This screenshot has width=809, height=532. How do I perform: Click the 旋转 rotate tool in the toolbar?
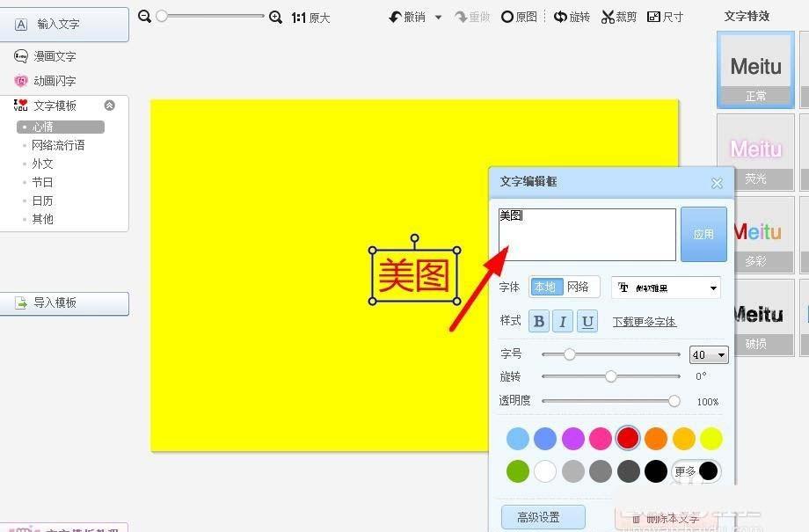572,17
